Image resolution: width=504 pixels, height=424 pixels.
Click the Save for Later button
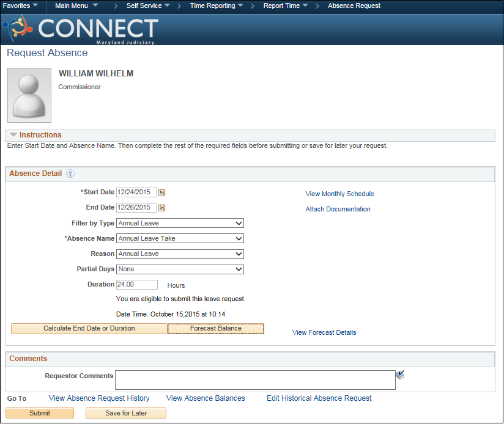pos(126,413)
